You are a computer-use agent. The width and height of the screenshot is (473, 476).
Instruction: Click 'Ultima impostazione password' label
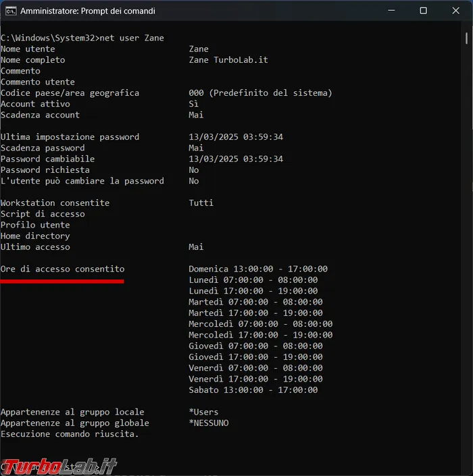coord(70,137)
